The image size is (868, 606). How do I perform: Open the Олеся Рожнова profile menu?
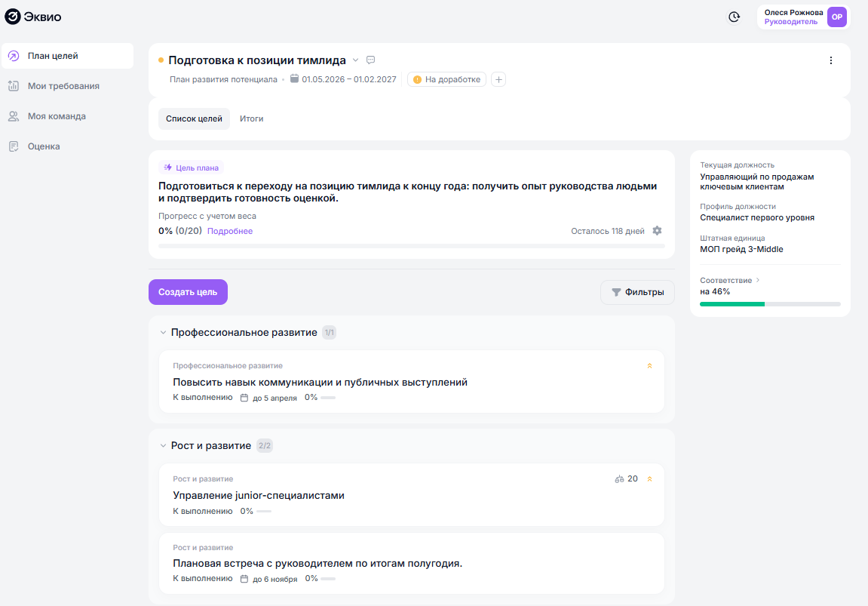pos(803,17)
